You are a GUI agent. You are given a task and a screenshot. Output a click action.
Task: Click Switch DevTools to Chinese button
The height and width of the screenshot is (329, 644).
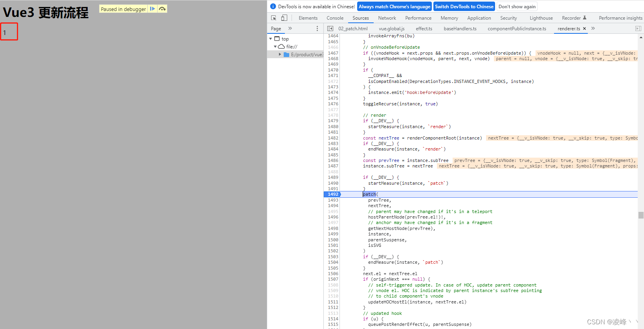[464, 6]
